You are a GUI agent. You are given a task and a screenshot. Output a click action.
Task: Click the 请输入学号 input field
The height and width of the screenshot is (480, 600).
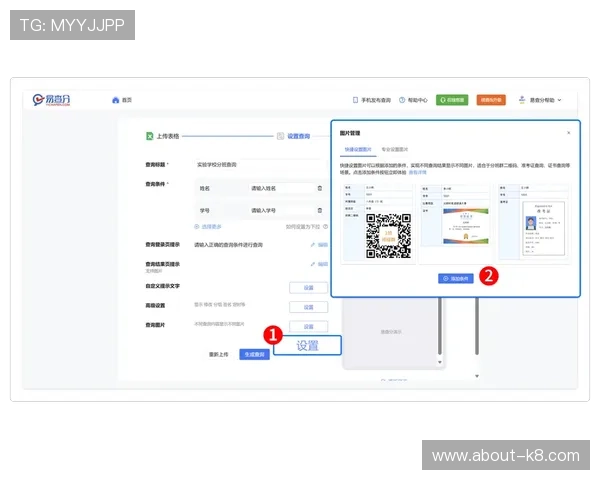point(281,211)
